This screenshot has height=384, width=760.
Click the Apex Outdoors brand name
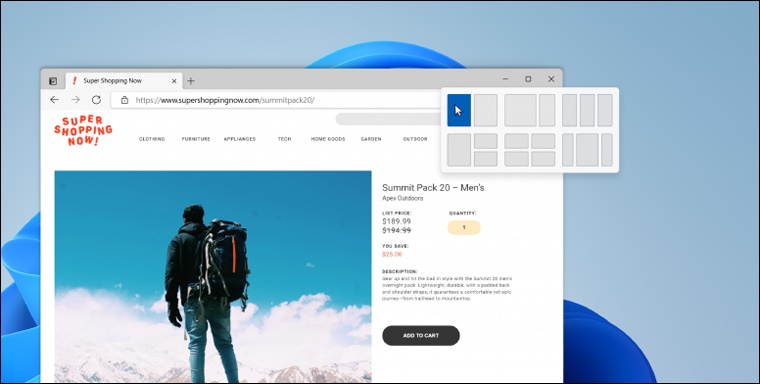tap(402, 198)
